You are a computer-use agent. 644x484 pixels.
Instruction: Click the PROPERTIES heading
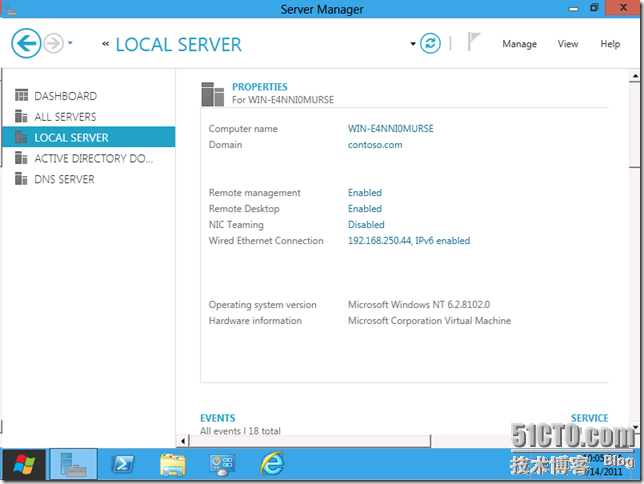(x=260, y=87)
